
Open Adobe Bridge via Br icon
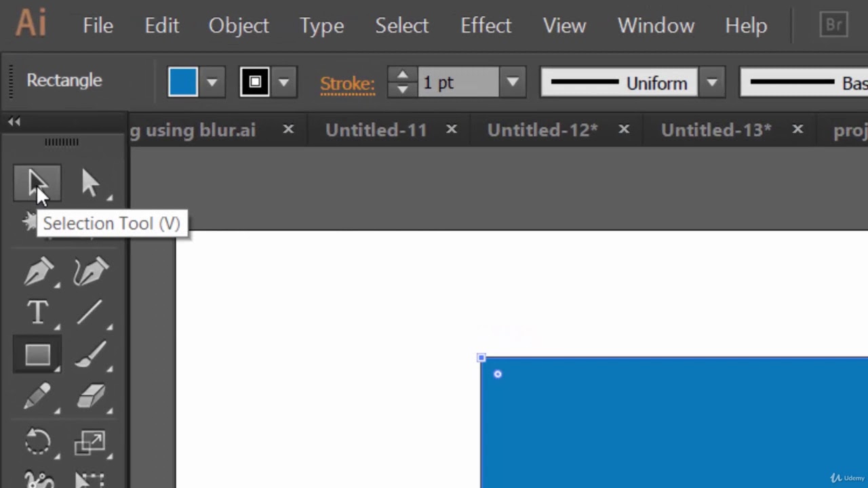point(833,26)
